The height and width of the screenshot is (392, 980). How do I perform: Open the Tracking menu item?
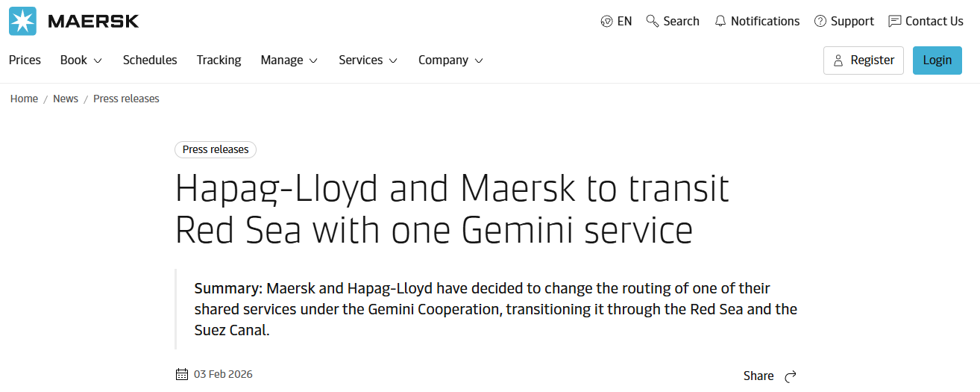pos(219,60)
